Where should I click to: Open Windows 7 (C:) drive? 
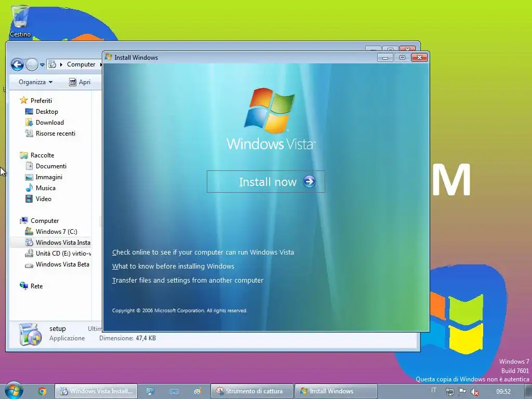[x=56, y=231]
